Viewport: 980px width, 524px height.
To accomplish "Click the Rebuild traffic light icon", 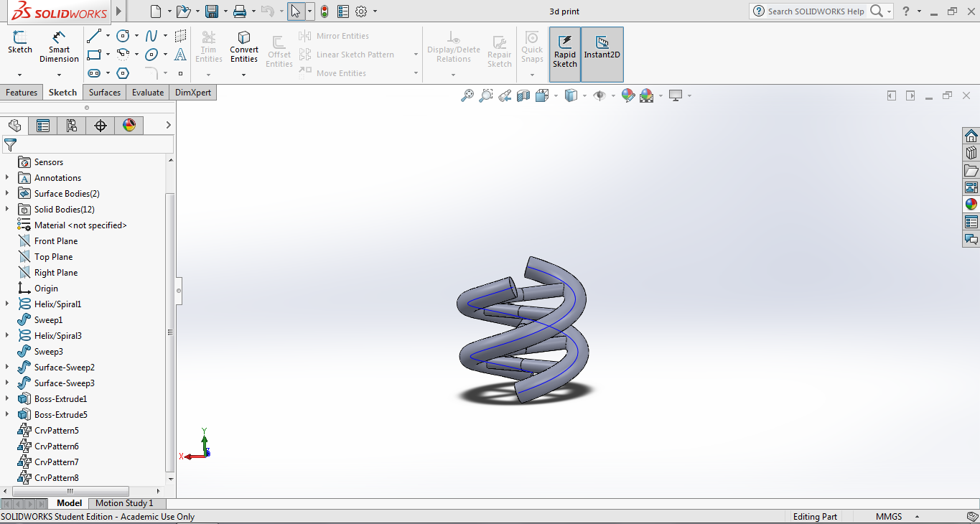I will [x=325, y=11].
